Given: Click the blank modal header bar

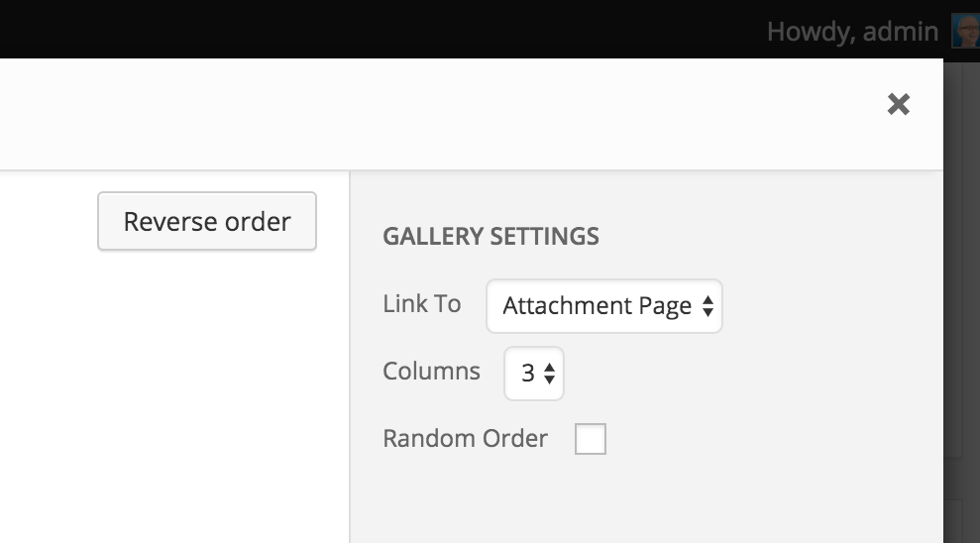Looking at the screenshot, I should [438, 114].
